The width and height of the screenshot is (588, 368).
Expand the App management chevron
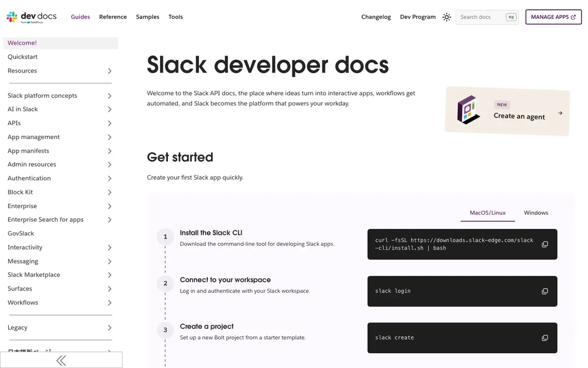110,137
